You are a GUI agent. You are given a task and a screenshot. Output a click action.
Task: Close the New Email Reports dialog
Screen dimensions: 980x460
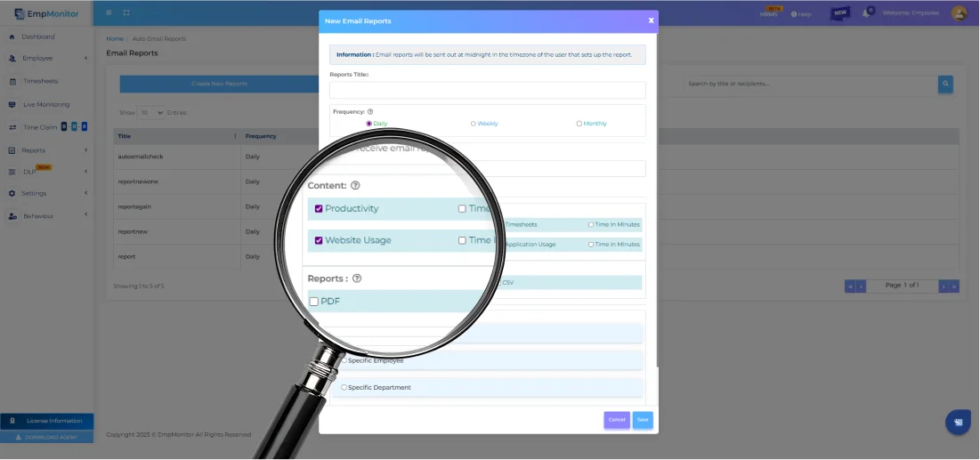(651, 20)
